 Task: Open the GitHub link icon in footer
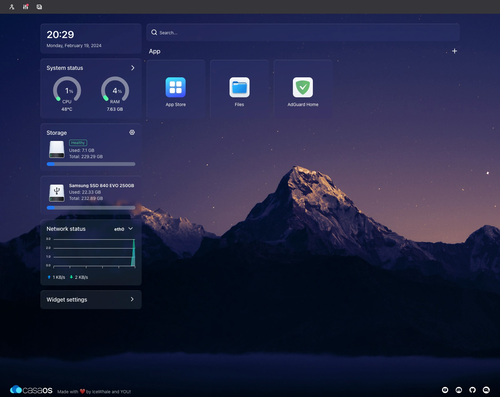point(472,390)
